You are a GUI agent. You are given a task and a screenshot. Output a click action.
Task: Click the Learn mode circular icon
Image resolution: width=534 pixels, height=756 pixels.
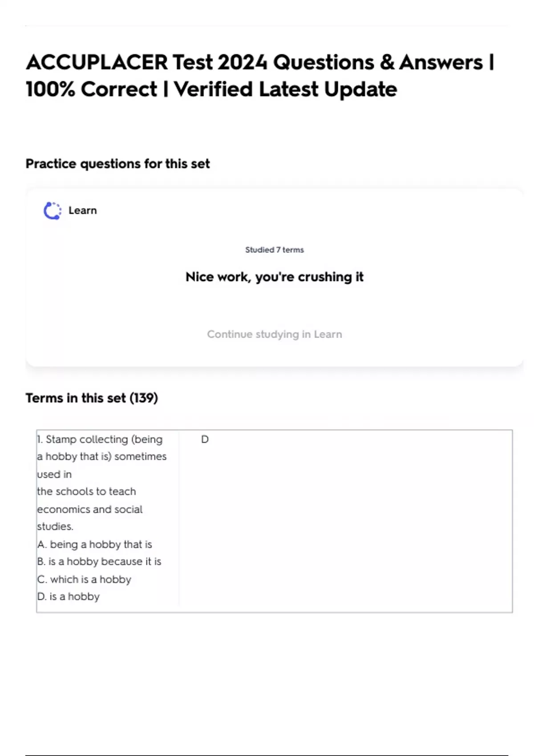pyautogui.click(x=53, y=211)
